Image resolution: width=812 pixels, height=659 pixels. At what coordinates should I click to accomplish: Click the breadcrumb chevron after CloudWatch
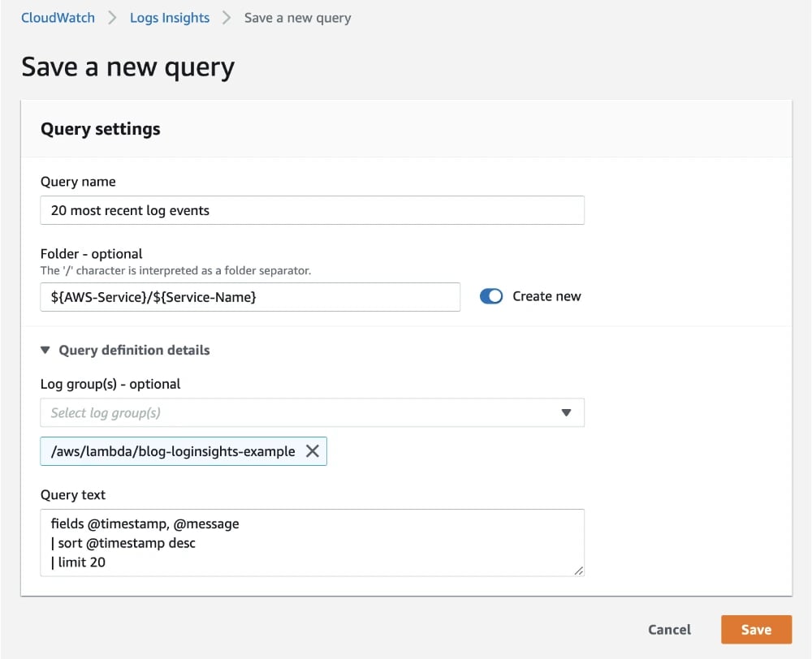[113, 17]
